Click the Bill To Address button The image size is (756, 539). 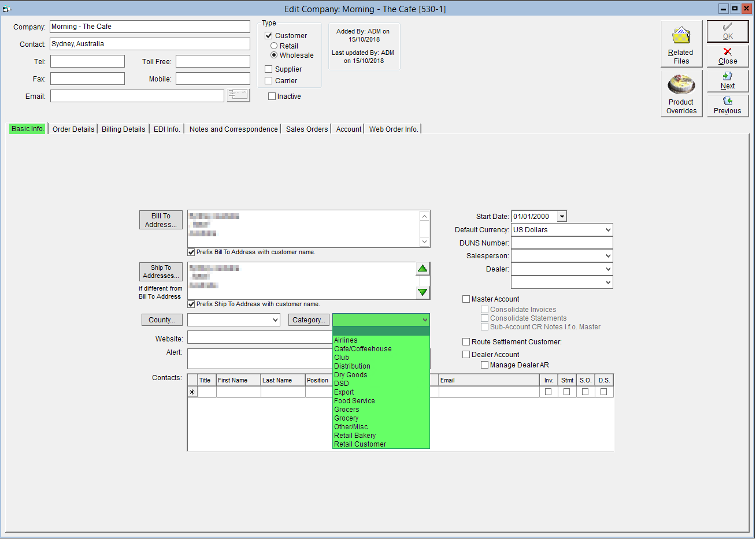click(x=161, y=220)
